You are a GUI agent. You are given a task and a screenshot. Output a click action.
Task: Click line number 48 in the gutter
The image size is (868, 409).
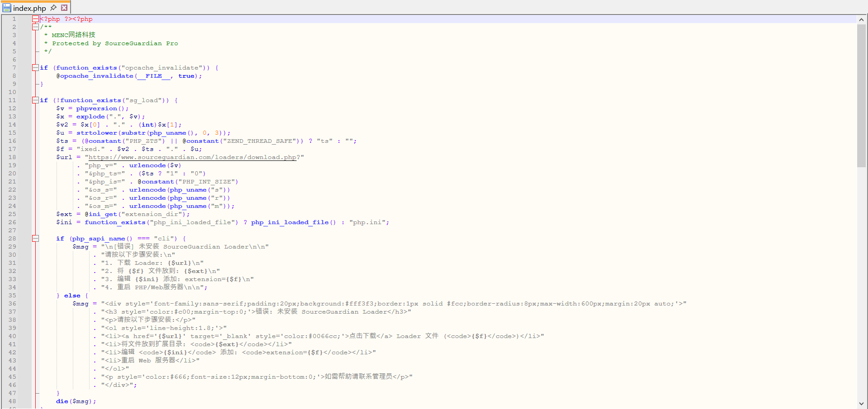[12, 401]
